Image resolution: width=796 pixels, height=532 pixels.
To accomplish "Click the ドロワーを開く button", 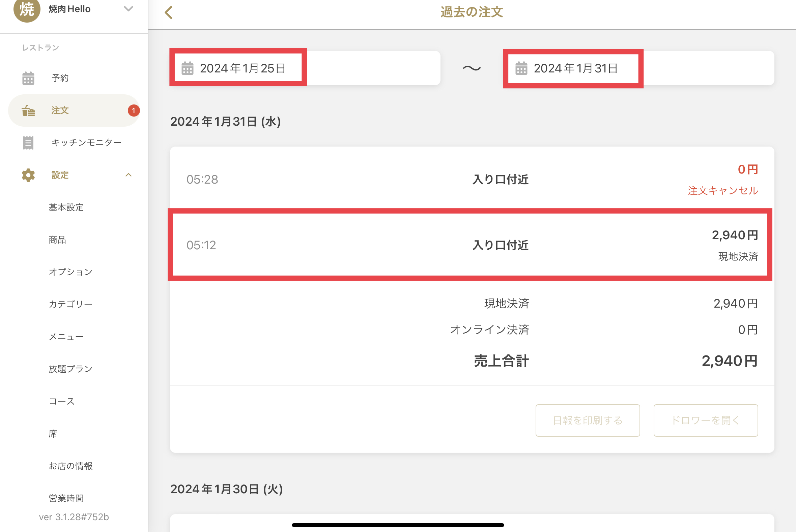I will click(x=706, y=420).
